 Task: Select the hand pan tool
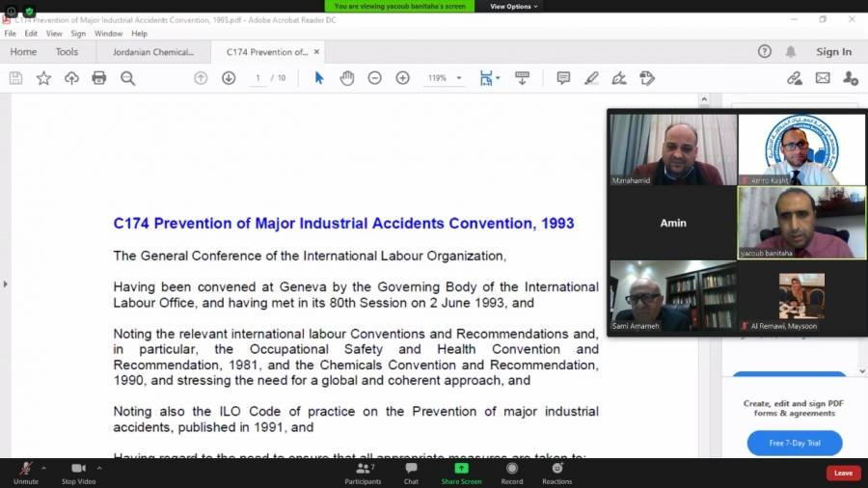(x=347, y=78)
